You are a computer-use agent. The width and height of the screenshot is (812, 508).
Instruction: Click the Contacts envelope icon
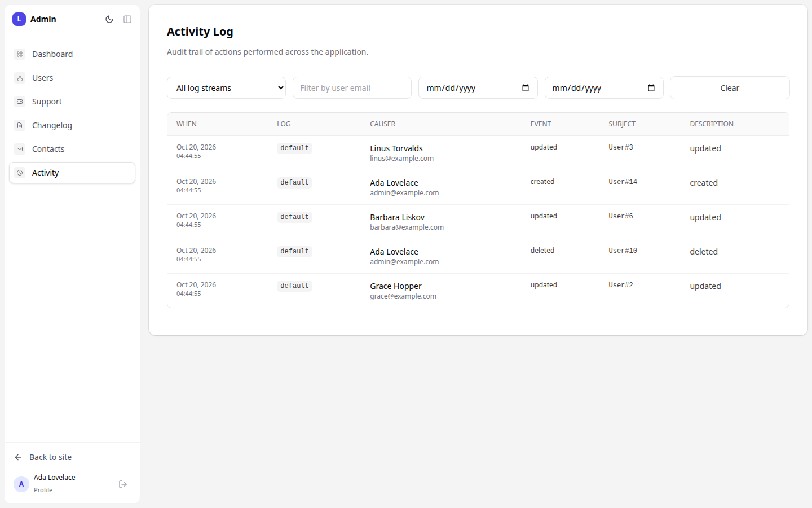click(x=20, y=149)
